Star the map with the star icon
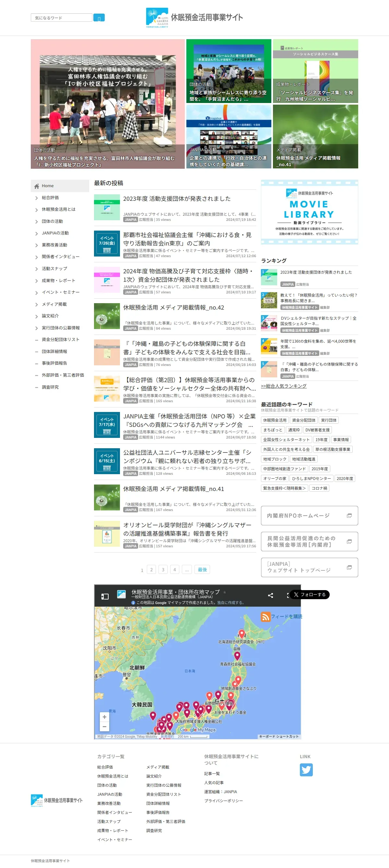 [225, 592]
